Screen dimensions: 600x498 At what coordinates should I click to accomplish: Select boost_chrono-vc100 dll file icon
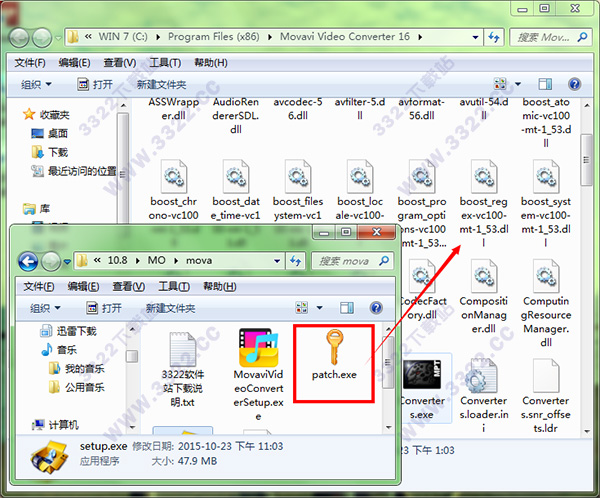[x=174, y=176]
